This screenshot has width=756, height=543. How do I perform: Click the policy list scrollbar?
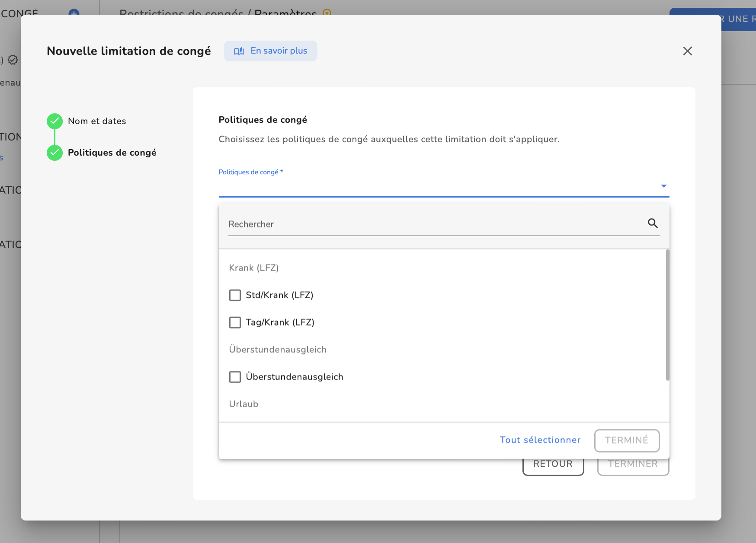click(x=667, y=315)
